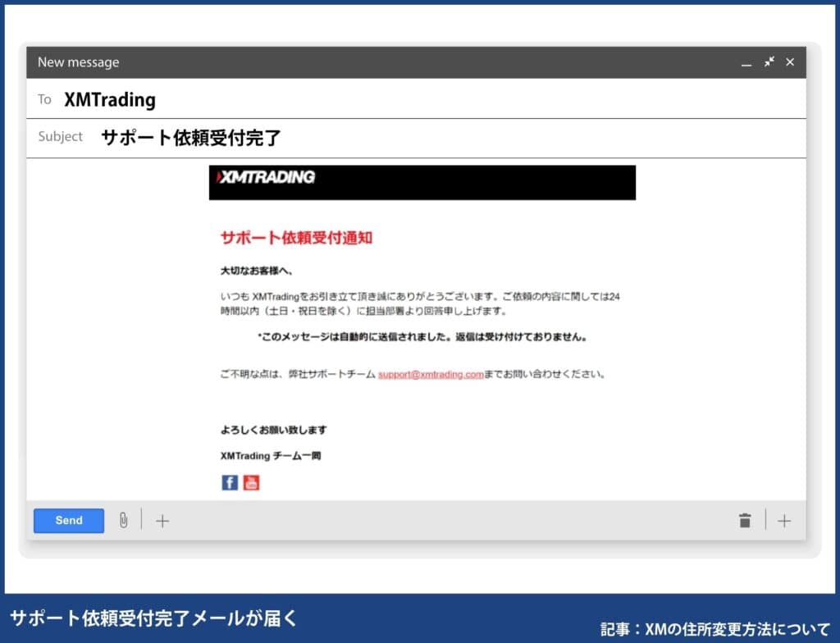This screenshot has width=840, height=643.
Task: Click the footer text 記事：XMの住所変更方法について
Action: coord(714,628)
